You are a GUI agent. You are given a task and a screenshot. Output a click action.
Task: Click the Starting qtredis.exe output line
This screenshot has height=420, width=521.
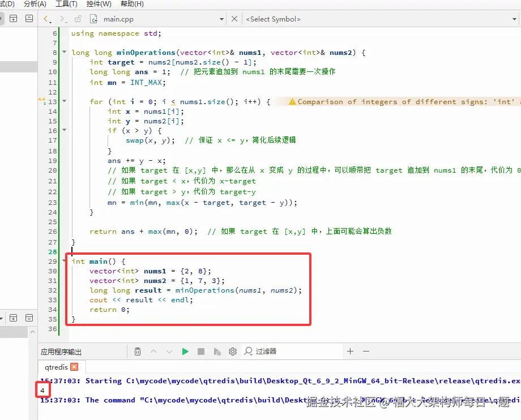coord(280,381)
